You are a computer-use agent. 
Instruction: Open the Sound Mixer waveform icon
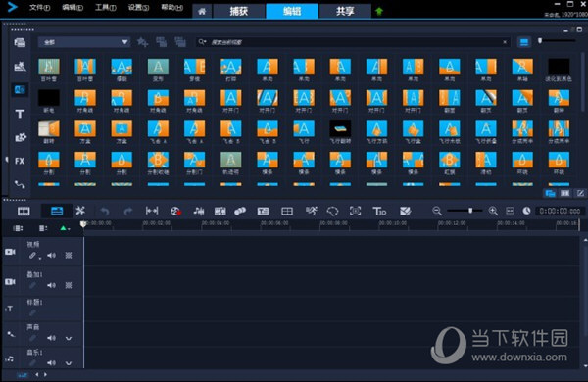(198, 211)
